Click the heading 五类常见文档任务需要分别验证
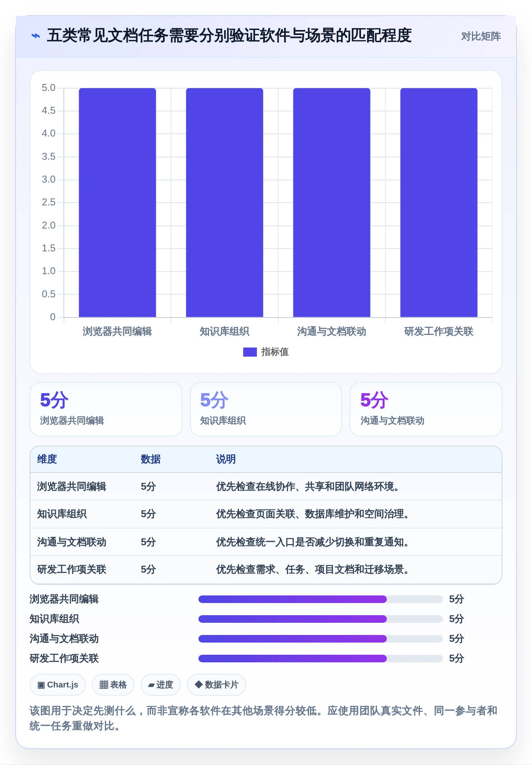532x765 pixels. tap(229, 36)
